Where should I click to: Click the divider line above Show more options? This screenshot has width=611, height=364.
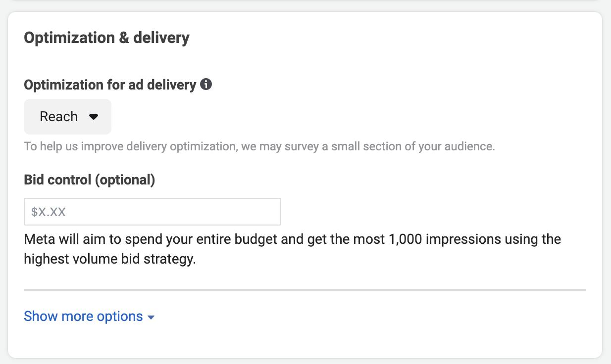pyautogui.click(x=305, y=289)
